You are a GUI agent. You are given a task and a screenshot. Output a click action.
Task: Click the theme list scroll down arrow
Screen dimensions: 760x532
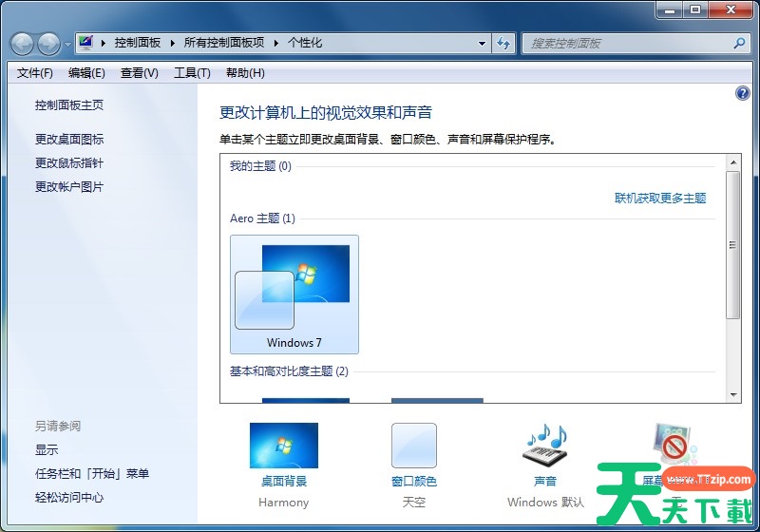click(x=732, y=395)
